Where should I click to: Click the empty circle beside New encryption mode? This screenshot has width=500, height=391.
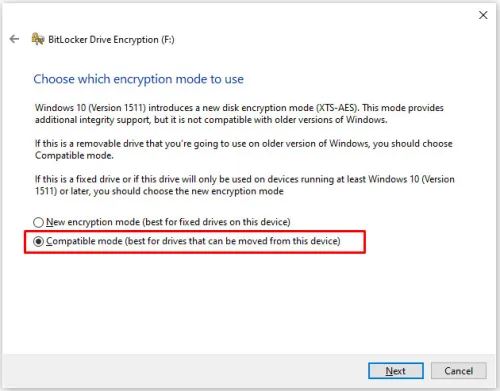tap(38, 222)
